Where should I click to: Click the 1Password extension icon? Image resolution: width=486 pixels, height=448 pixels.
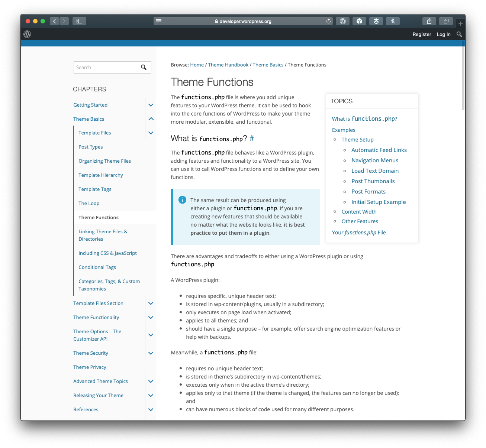pyautogui.click(x=342, y=21)
